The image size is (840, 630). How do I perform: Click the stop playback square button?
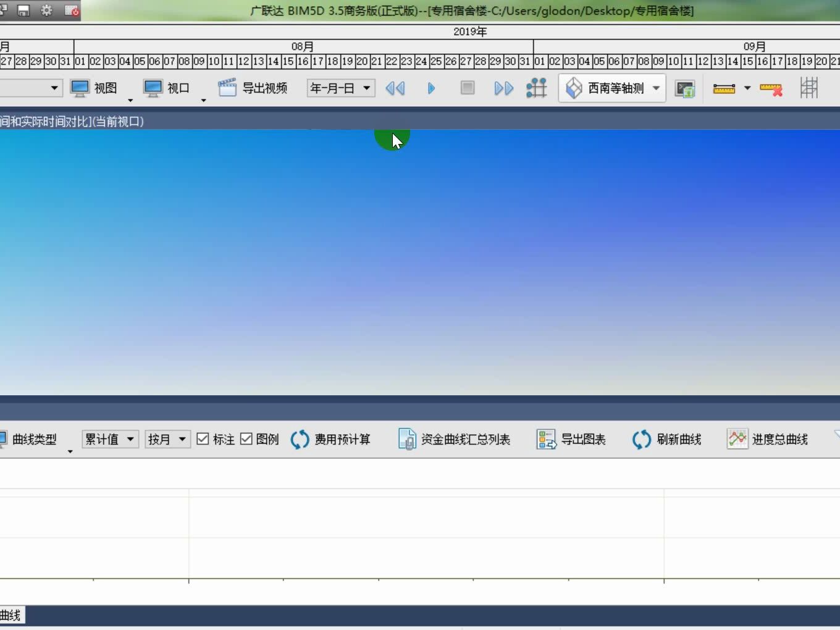[468, 88]
